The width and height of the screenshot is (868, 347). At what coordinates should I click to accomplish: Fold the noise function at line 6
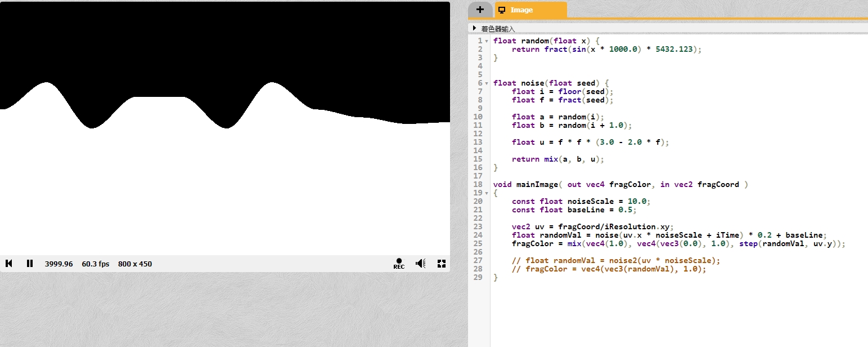click(487, 83)
